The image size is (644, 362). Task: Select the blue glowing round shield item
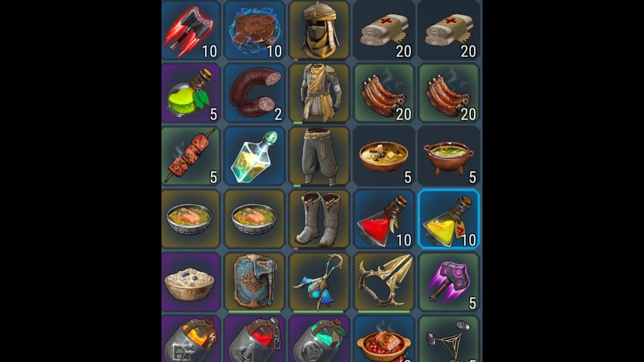coord(254,30)
